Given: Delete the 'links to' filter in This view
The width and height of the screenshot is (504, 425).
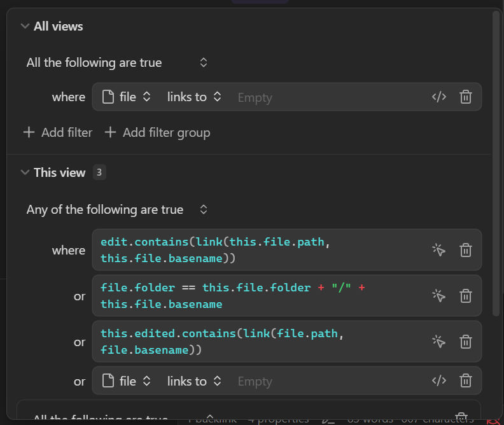Looking at the screenshot, I should tap(466, 381).
